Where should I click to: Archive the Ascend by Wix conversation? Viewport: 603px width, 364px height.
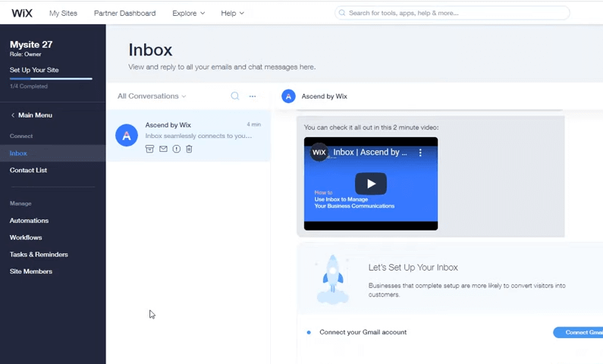tap(149, 149)
